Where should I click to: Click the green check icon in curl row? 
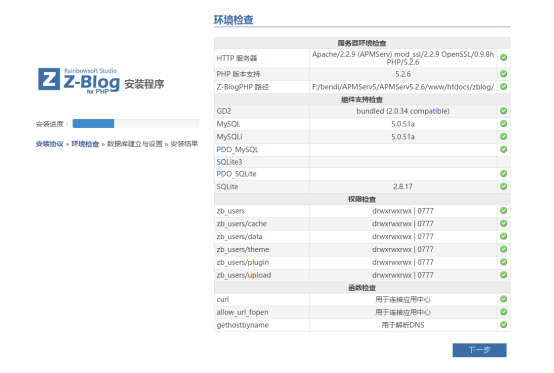point(503,299)
